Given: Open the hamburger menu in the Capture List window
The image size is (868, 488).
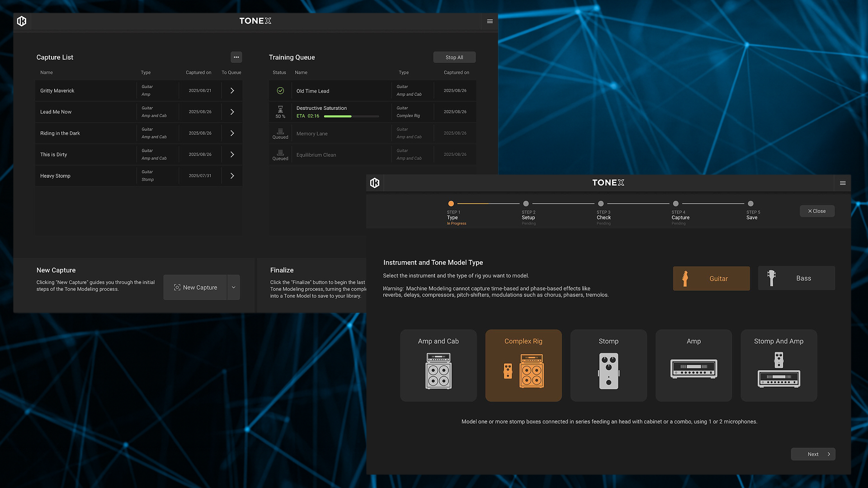Looking at the screenshot, I should tap(490, 21).
